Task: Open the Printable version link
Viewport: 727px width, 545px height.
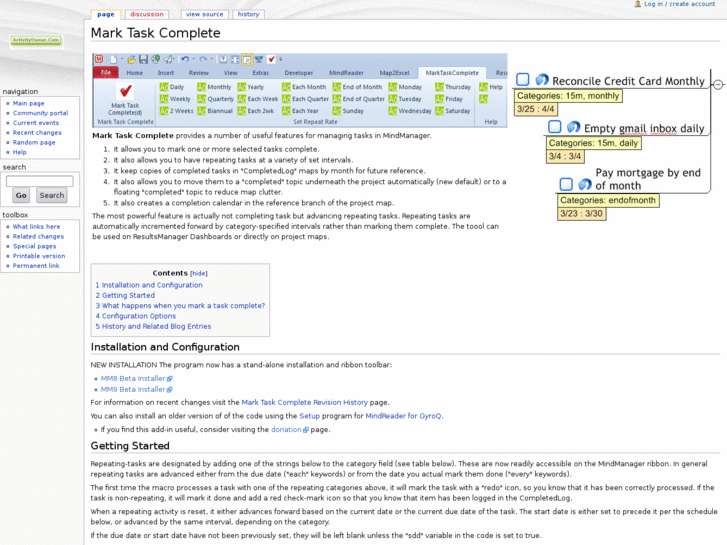Action: (39, 256)
